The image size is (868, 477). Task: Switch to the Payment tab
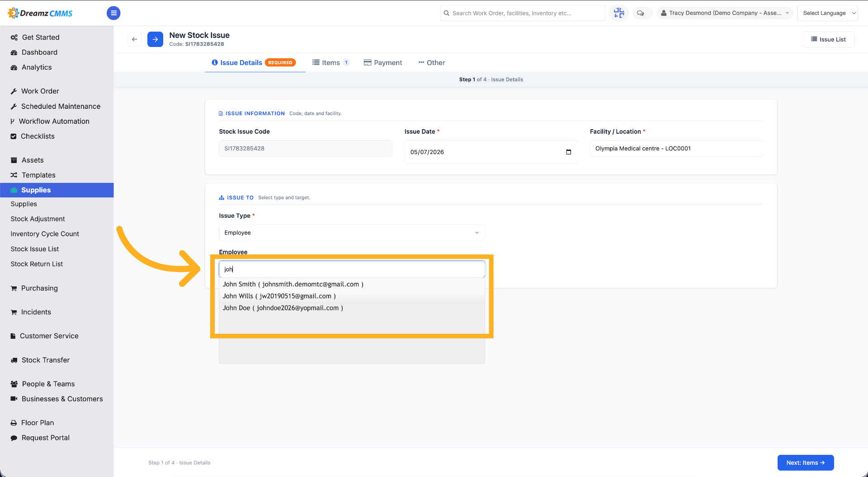pyautogui.click(x=383, y=62)
